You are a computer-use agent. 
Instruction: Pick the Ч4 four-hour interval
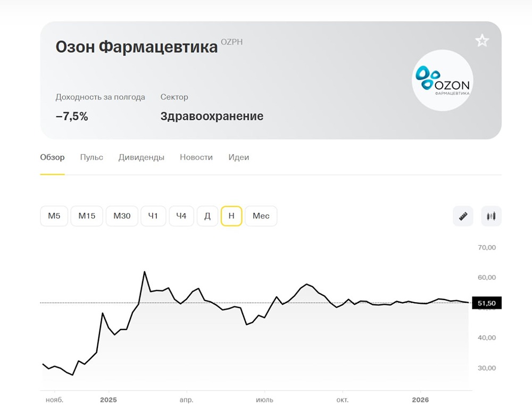[181, 216]
